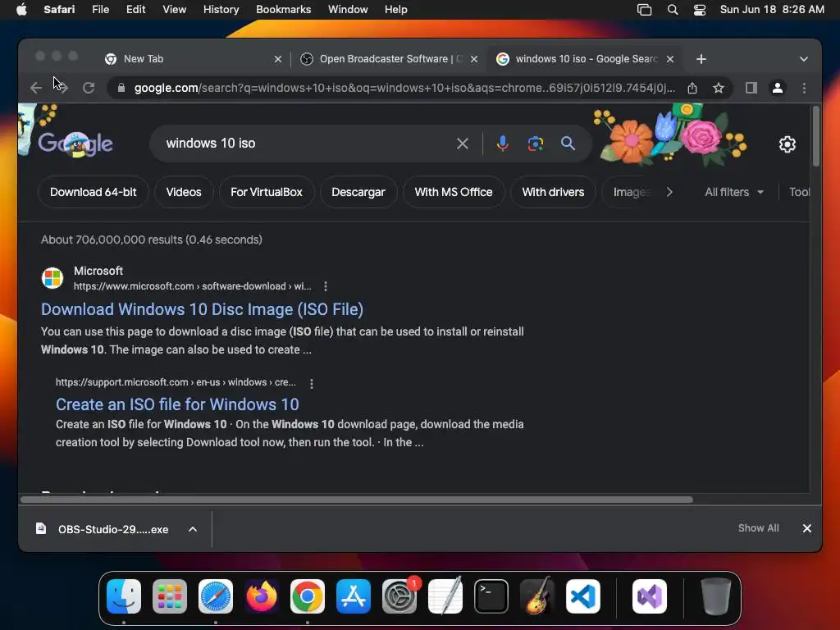
Task: Close the New Tab tab
Action: [278, 59]
